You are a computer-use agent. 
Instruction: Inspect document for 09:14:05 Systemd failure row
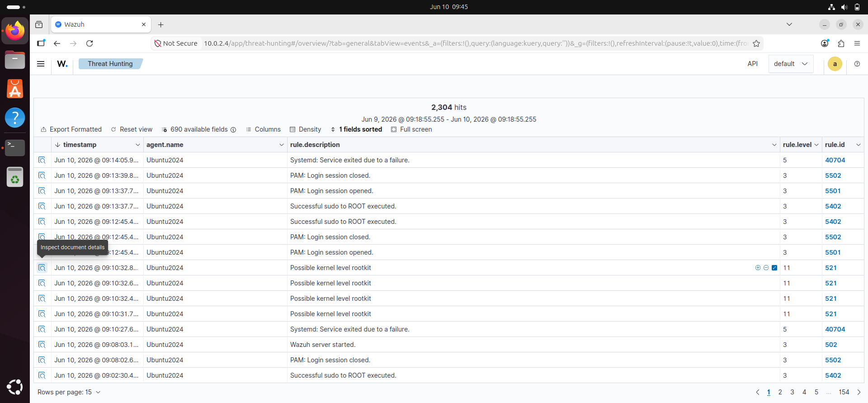point(42,160)
